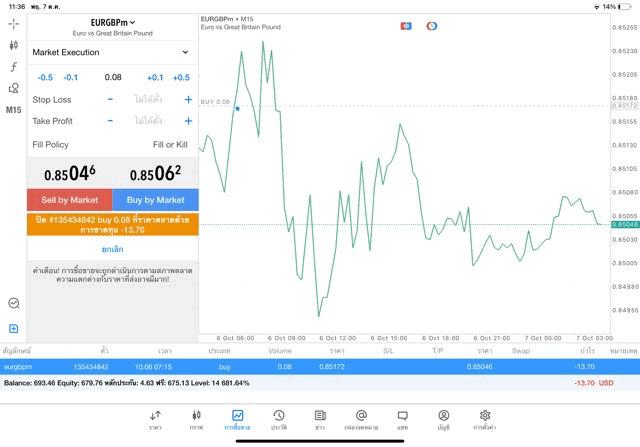Change the M15 timeframe selector

[13, 110]
